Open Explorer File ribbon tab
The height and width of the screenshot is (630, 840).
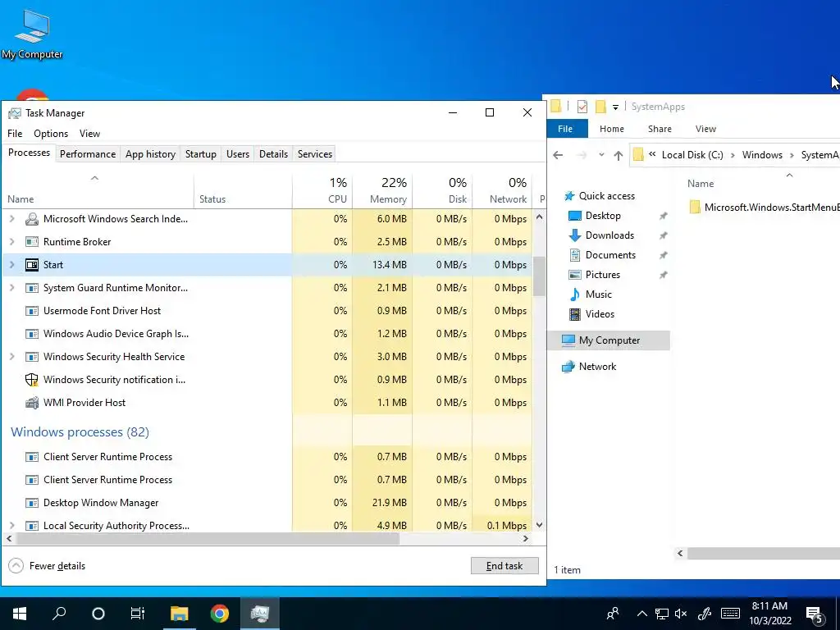pyautogui.click(x=566, y=129)
